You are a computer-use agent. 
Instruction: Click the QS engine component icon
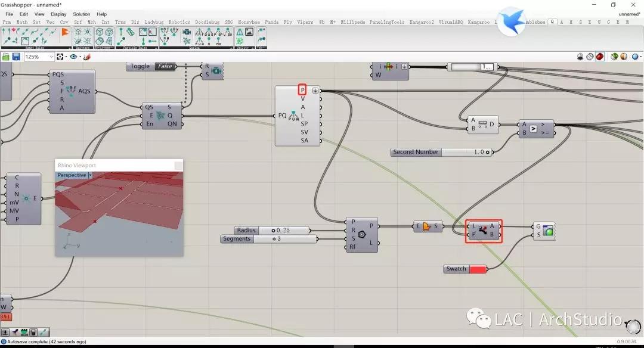coord(160,116)
